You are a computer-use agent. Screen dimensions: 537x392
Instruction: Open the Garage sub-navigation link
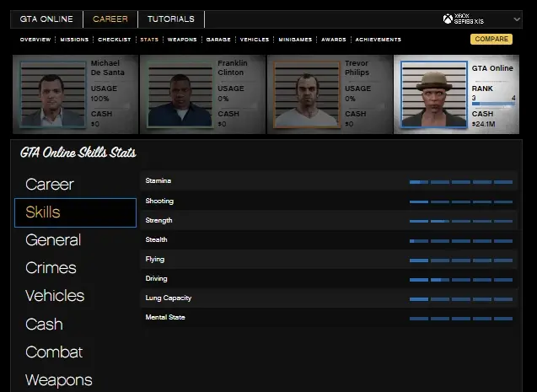coord(218,40)
